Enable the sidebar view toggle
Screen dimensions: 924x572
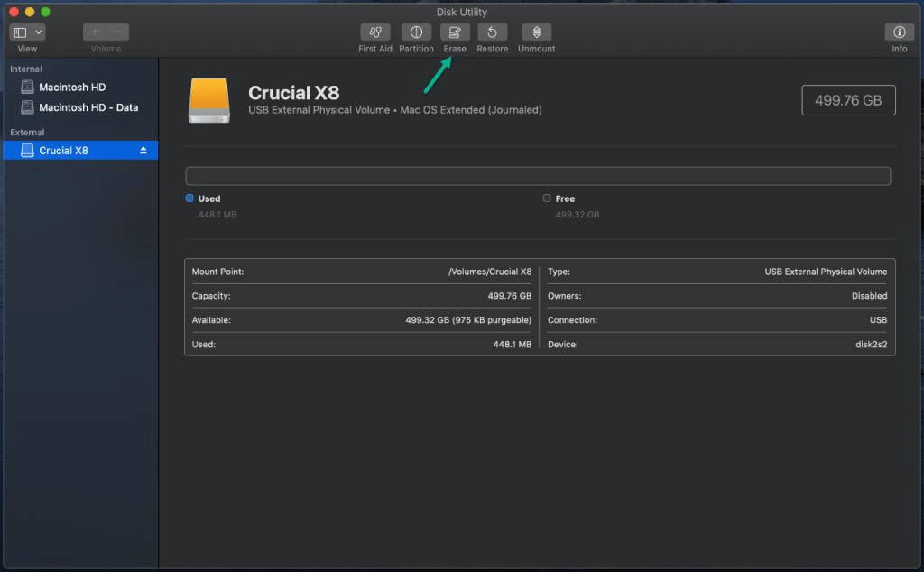[x=21, y=31]
